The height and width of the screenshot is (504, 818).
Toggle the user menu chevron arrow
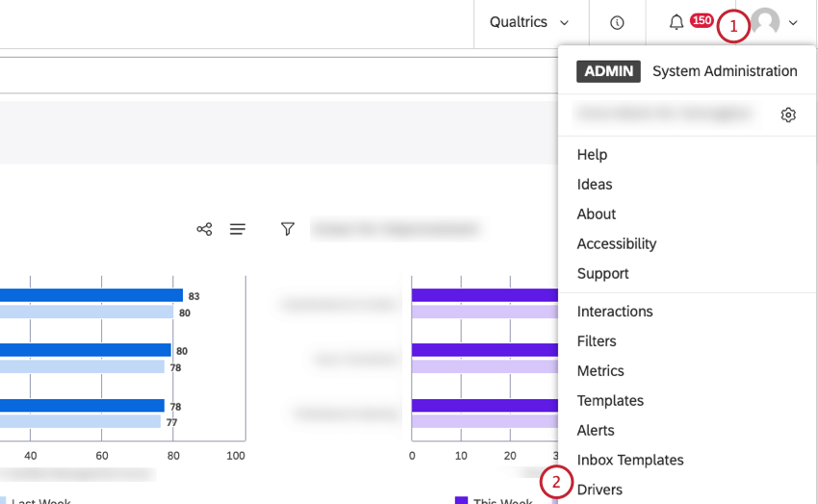(793, 23)
